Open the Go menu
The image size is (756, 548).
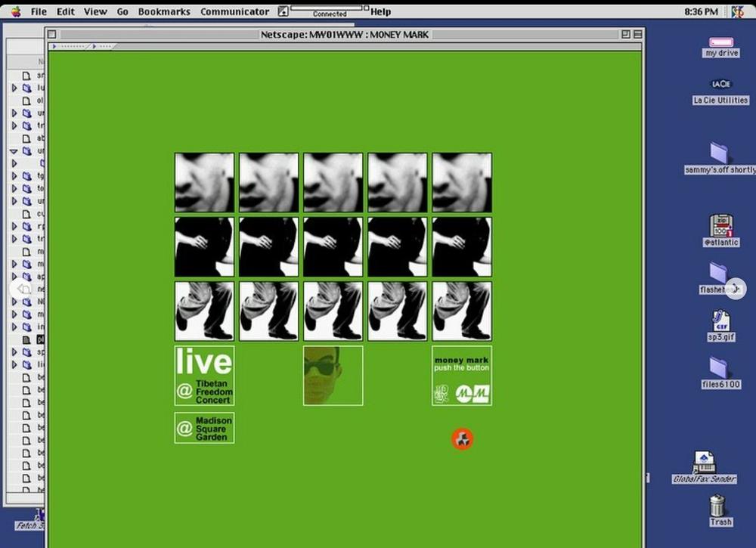[122, 11]
